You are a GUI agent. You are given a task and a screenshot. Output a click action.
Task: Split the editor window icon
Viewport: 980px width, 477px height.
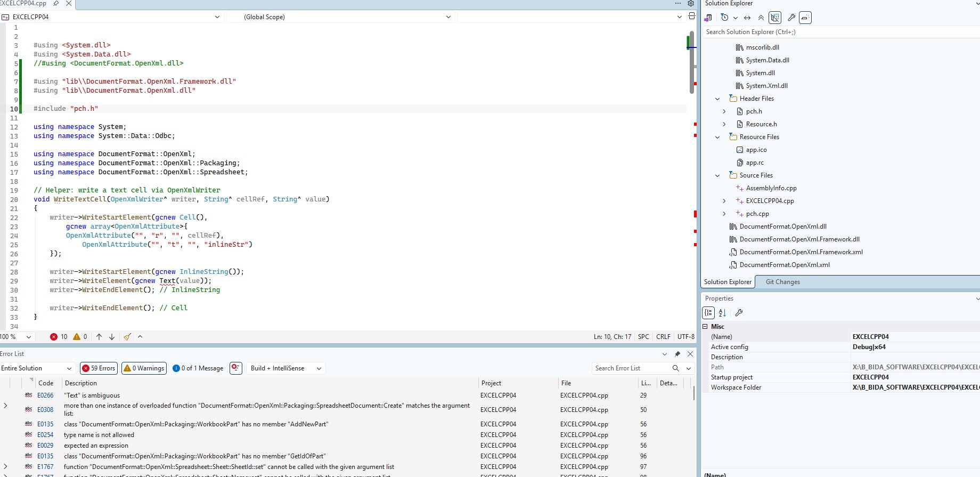(691, 16)
